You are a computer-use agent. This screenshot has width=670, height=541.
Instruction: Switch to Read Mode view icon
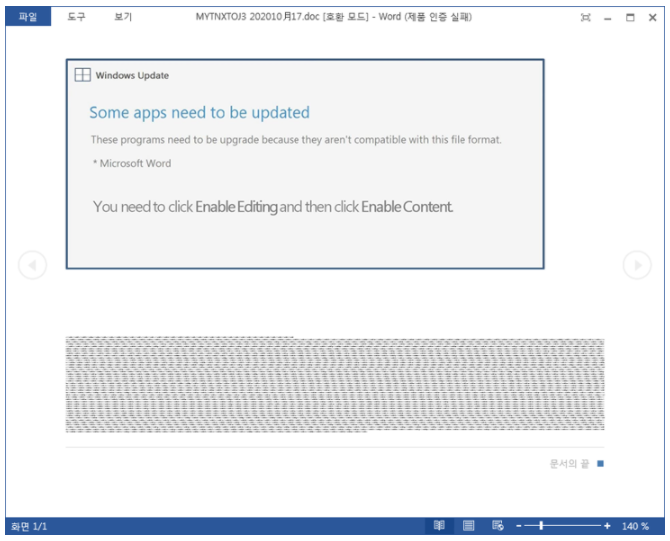click(439, 526)
